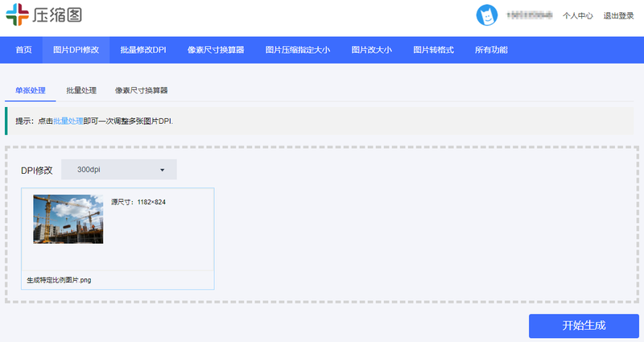Click 退出登录 to log out
The width and height of the screenshot is (644, 342).
[619, 15]
